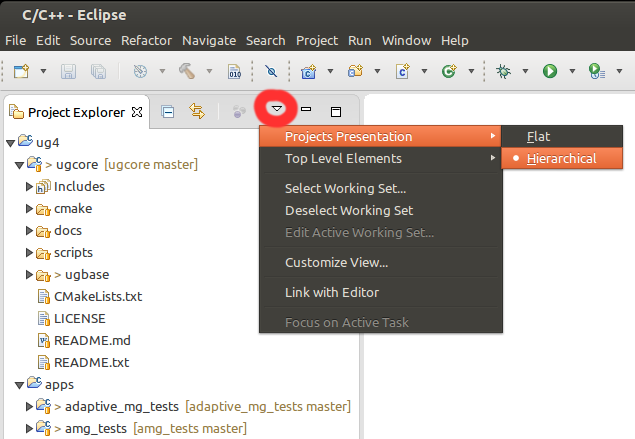This screenshot has height=439, width=635.
Task: Collapse the apps tree node
Action: (19, 385)
